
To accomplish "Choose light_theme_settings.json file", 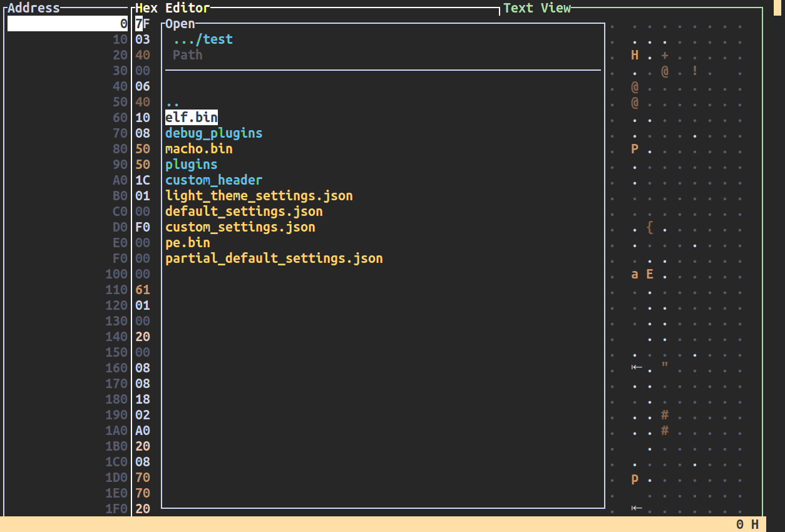I will (x=259, y=196).
